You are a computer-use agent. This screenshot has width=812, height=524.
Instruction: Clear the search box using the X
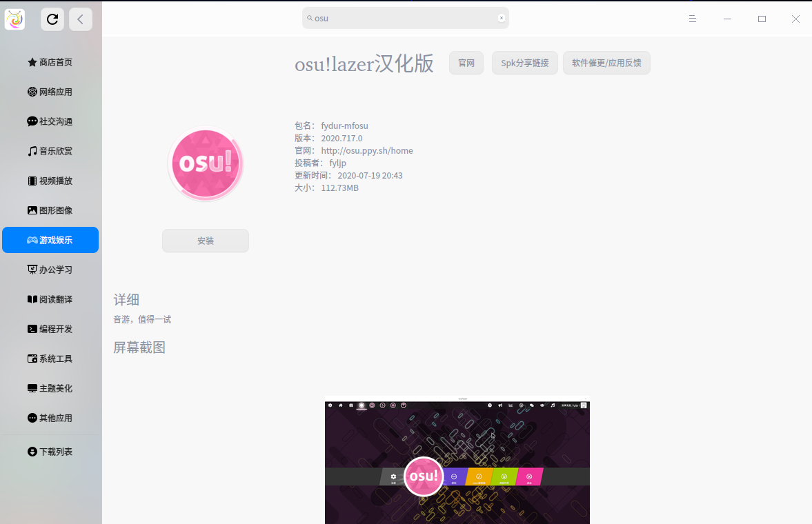502,18
